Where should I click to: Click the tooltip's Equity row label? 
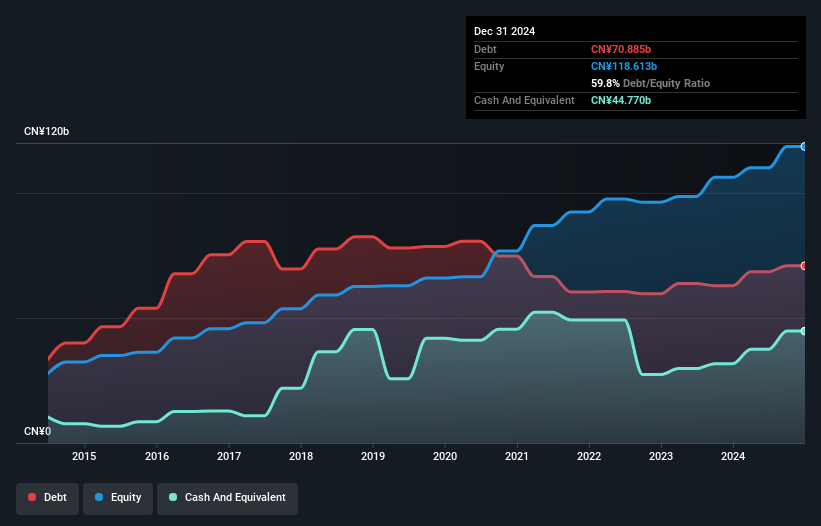[x=489, y=66]
